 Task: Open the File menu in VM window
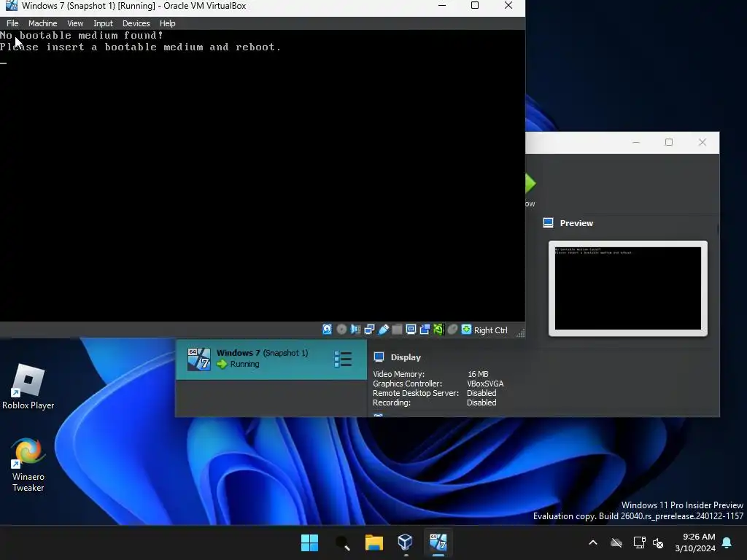(12, 23)
